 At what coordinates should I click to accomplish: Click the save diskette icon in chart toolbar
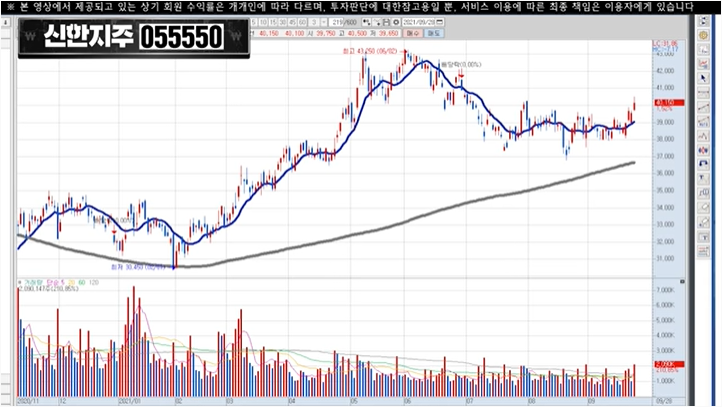pos(386,22)
